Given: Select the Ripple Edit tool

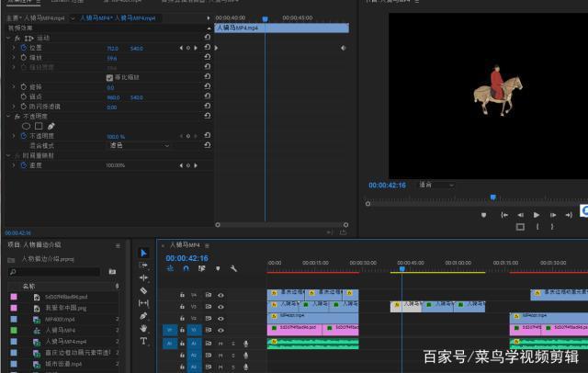Looking at the screenshot, I should click(x=143, y=277).
